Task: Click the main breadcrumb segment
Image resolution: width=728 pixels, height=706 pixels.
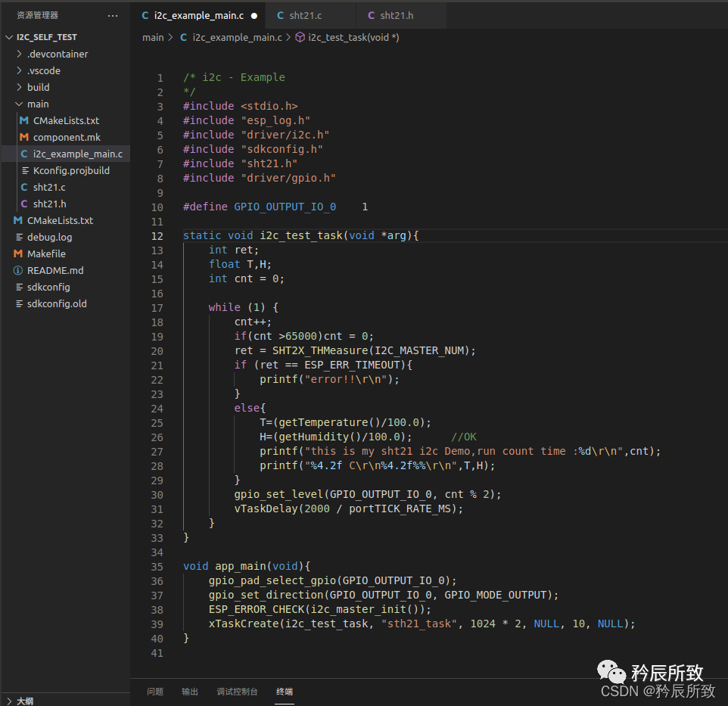Action: point(153,37)
